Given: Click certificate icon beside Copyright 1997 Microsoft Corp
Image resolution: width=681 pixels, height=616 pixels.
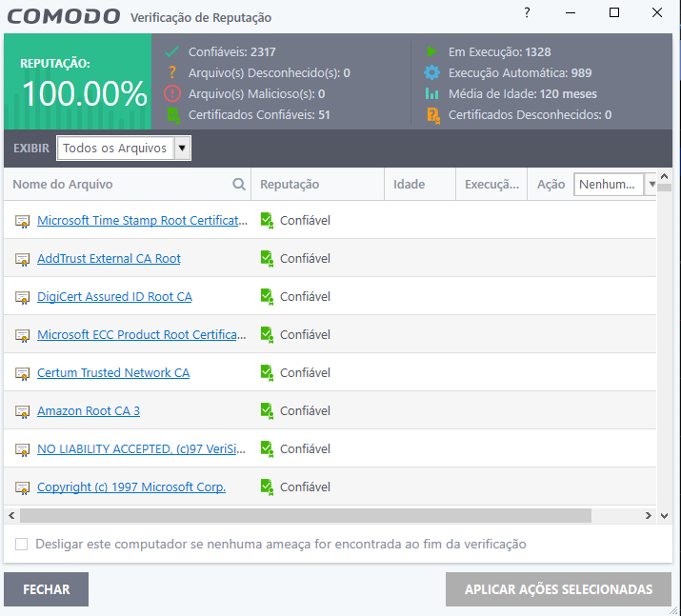Looking at the screenshot, I should (23, 487).
